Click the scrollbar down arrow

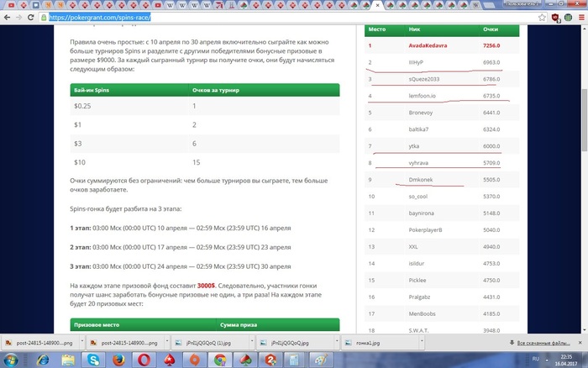coord(585,330)
